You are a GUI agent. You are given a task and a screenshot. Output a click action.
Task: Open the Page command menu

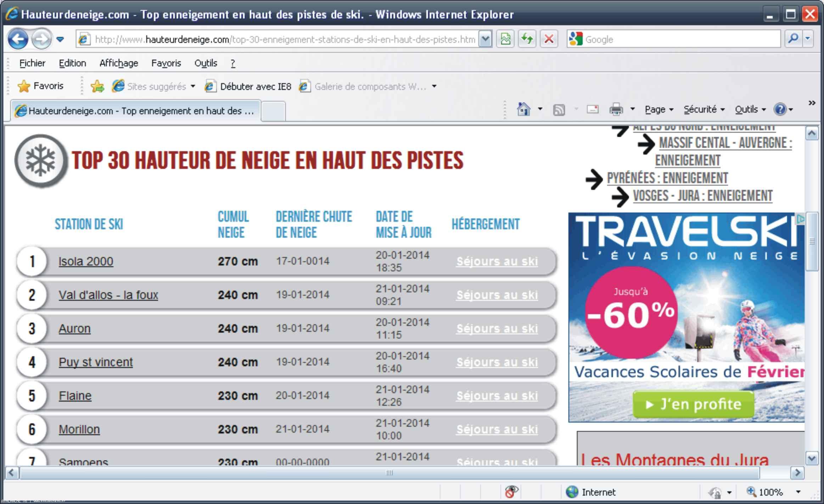point(659,109)
